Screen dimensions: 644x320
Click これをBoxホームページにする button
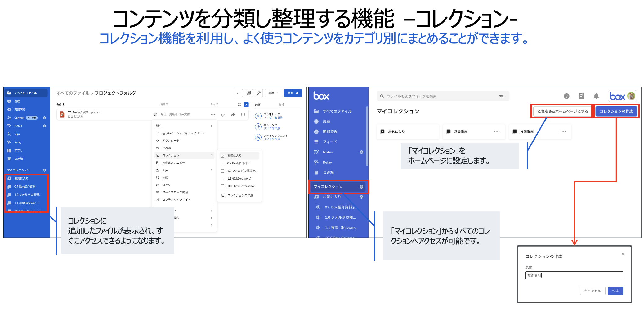tap(562, 111)
